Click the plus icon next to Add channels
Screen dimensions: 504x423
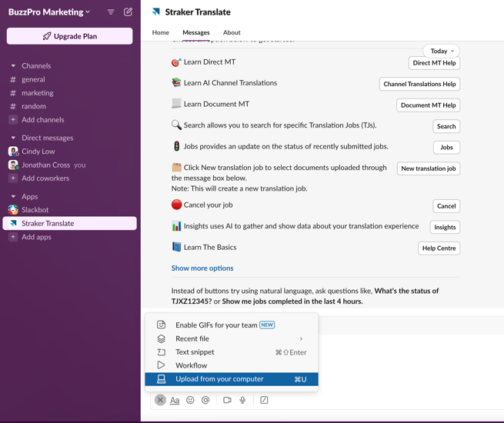tap(13, 119)
